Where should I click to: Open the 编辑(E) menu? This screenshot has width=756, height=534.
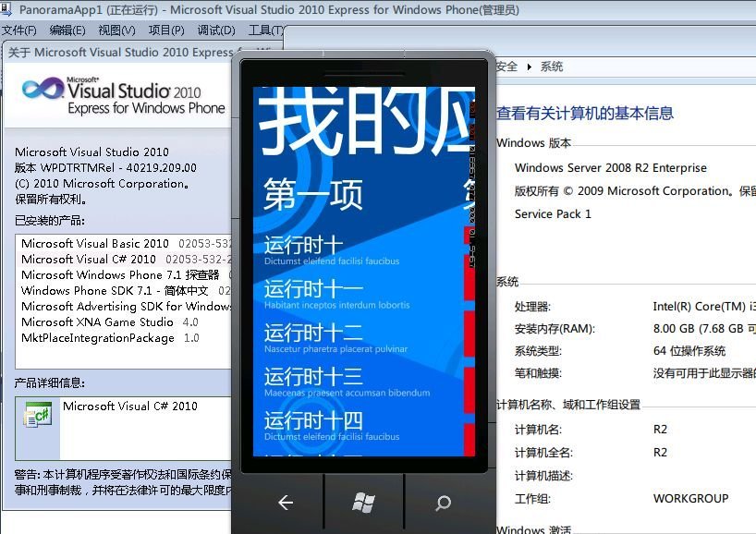pos(67,30)
